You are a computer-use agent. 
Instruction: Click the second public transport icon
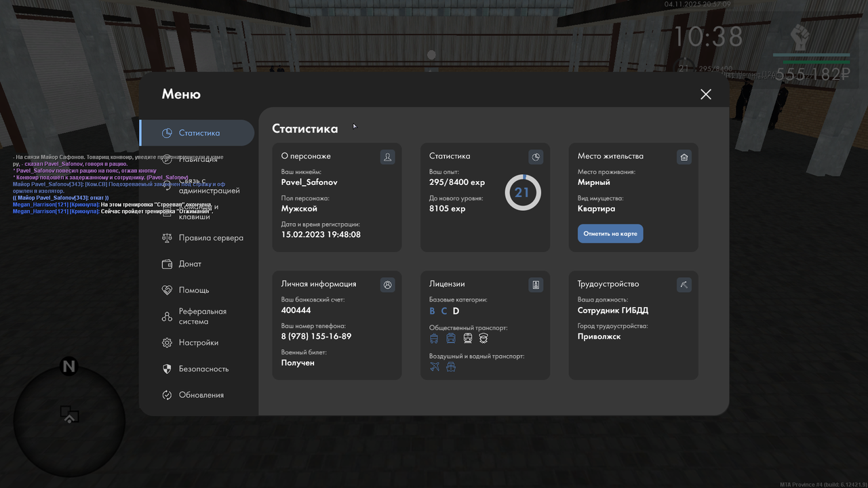click(x=451, y=338)
